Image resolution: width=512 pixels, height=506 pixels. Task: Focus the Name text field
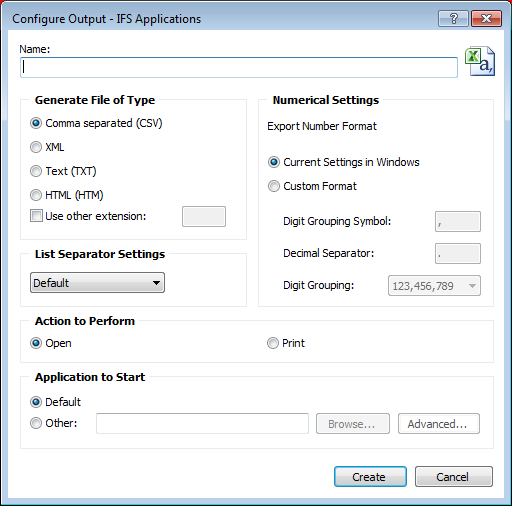point(239,68)
